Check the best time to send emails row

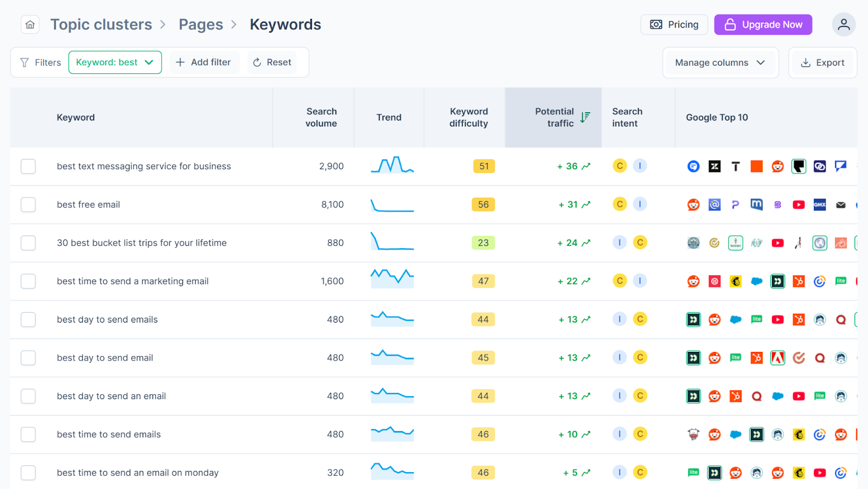[28, 434]
